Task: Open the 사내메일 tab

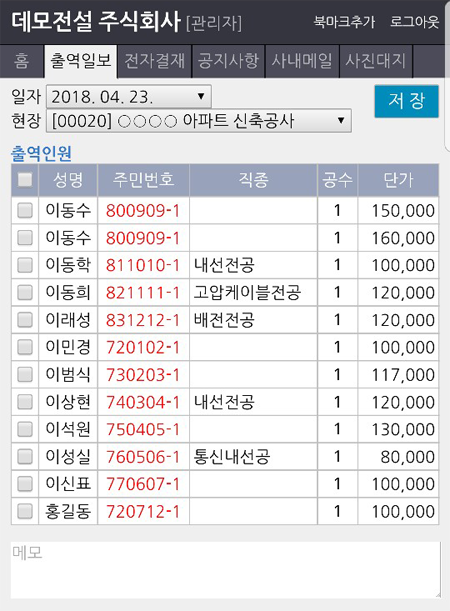Action: coord(302,61)
